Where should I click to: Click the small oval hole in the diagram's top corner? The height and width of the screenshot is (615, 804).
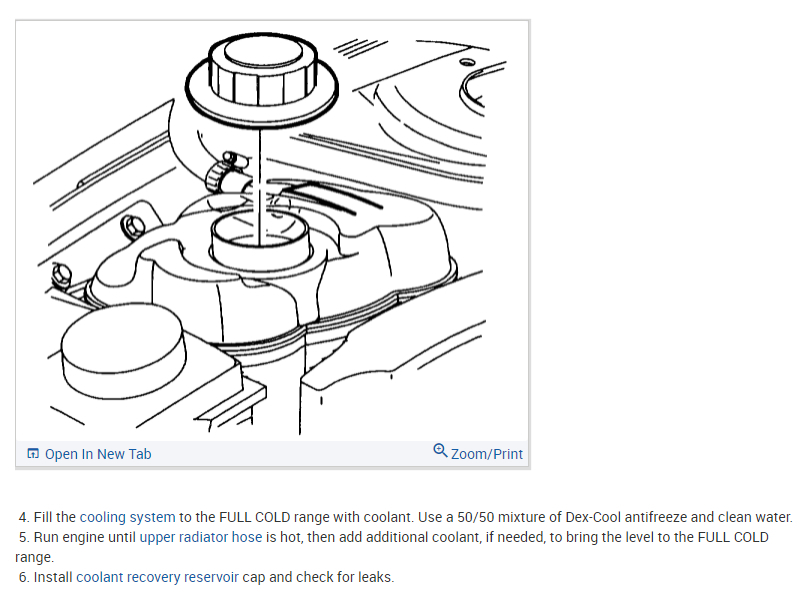(467, 63)
